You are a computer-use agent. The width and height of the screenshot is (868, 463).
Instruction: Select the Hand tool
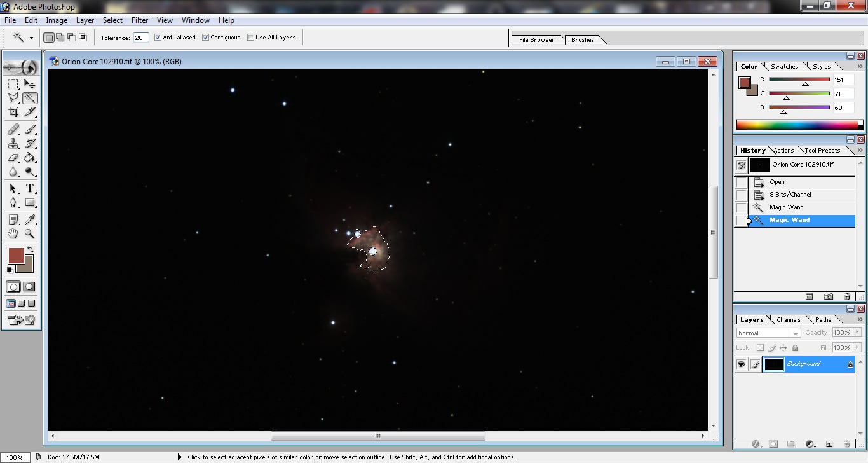13,233
